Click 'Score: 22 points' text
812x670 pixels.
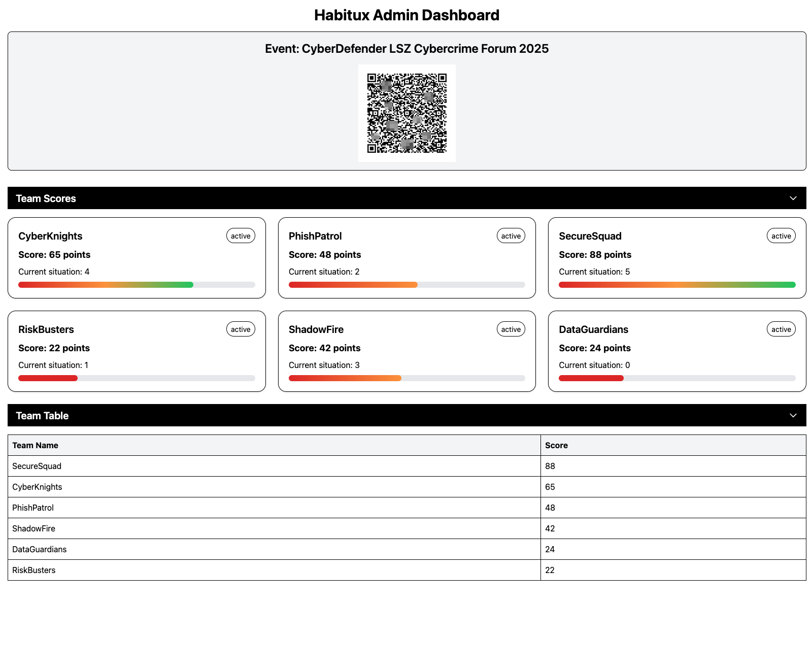54,348
